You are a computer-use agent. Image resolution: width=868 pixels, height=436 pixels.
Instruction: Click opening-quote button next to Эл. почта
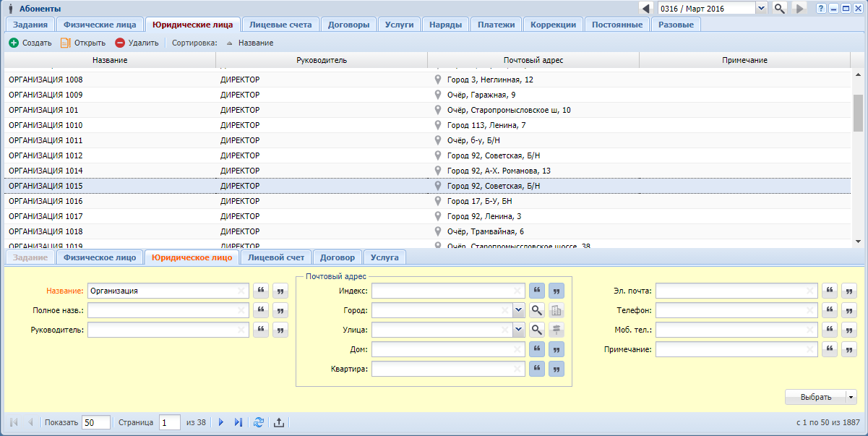830,291
